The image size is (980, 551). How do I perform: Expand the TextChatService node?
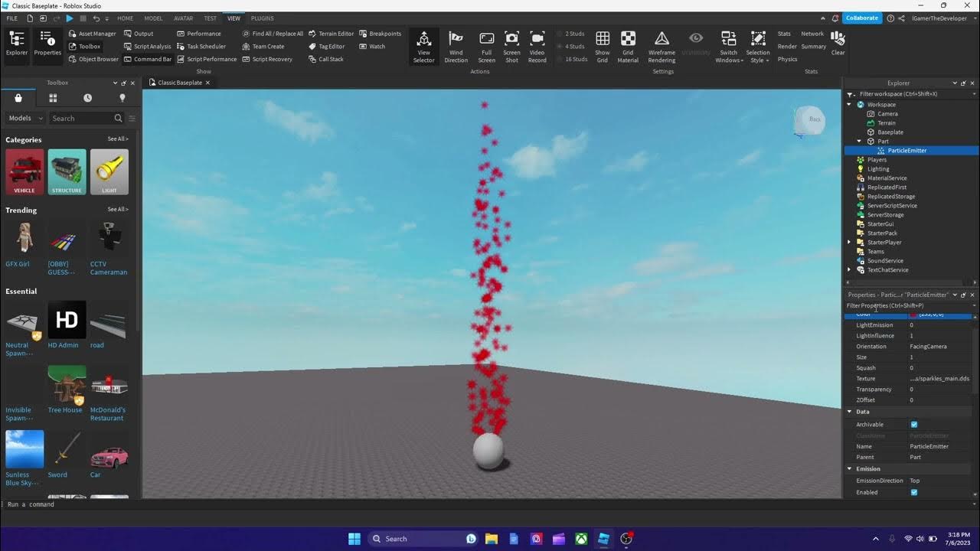pyautogui.click(x=849, y=269)
